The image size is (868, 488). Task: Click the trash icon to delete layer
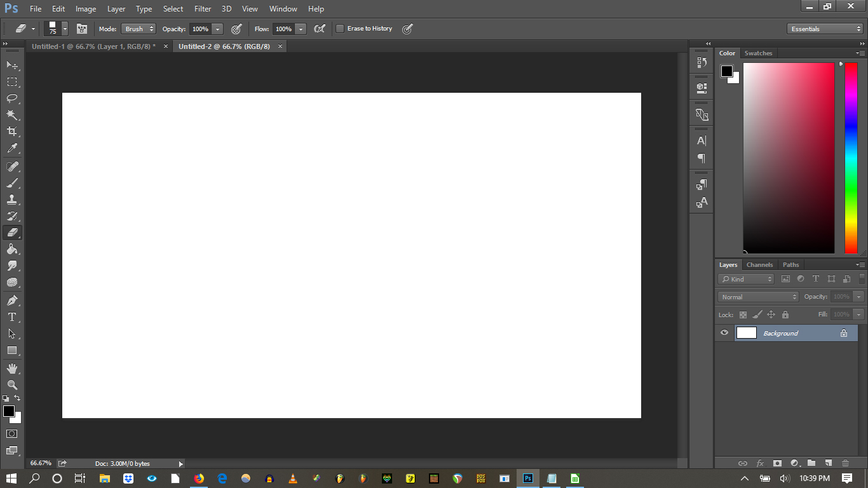click(x=845, y=463)
